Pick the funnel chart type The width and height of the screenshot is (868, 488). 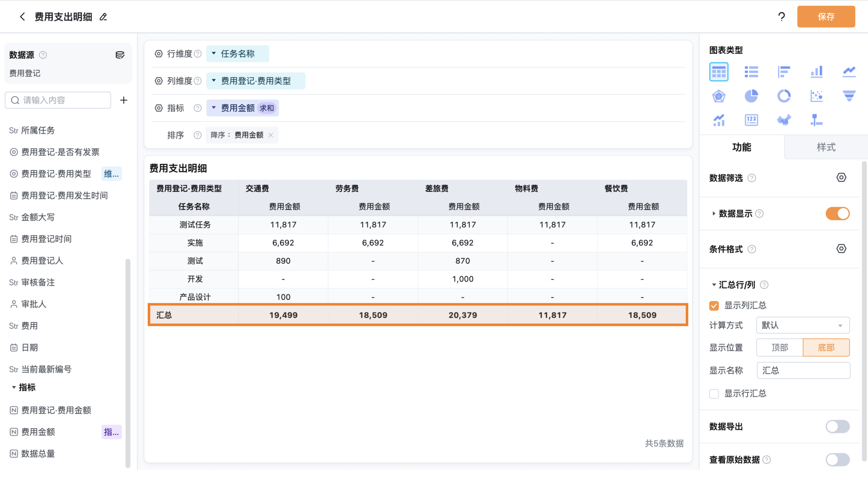(x=849, y=96)
